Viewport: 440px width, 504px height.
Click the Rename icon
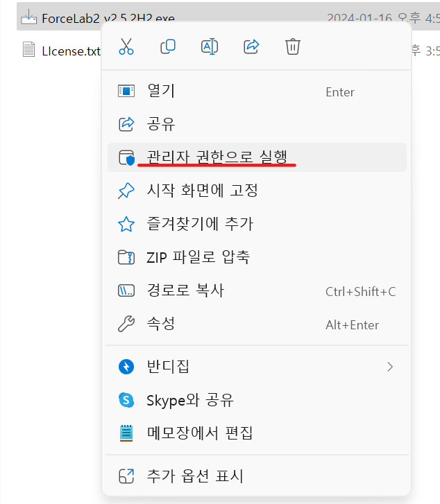[x=210, y=47]
